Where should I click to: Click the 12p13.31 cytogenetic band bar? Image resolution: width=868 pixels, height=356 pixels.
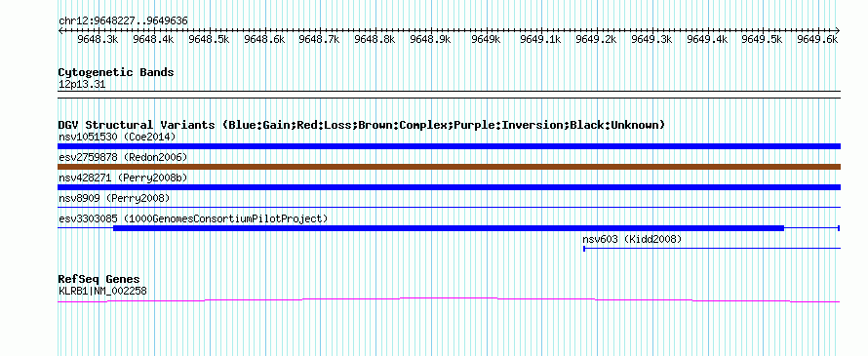[449, 95]
